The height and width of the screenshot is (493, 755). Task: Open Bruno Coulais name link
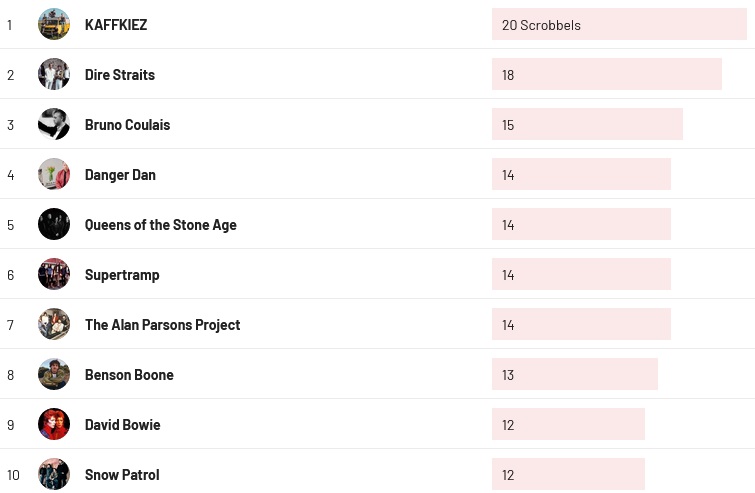[x=127, y=125]
